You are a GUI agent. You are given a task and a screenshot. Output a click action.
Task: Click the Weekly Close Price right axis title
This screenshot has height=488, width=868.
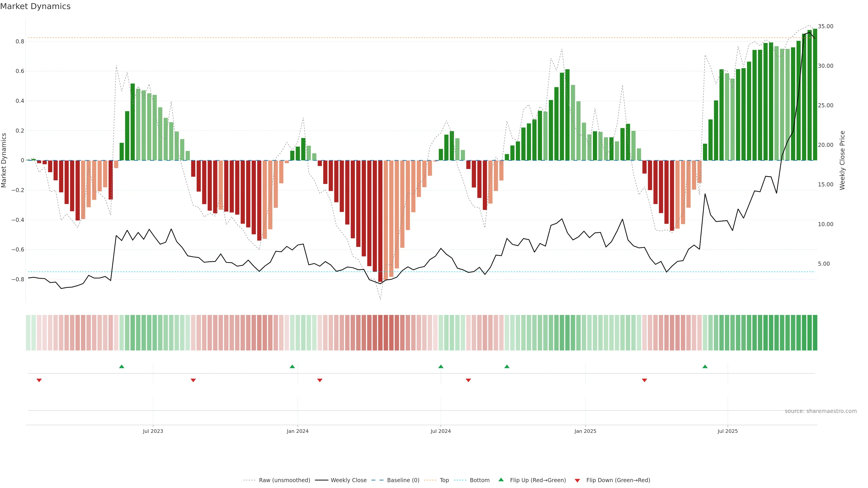[842, 160]
